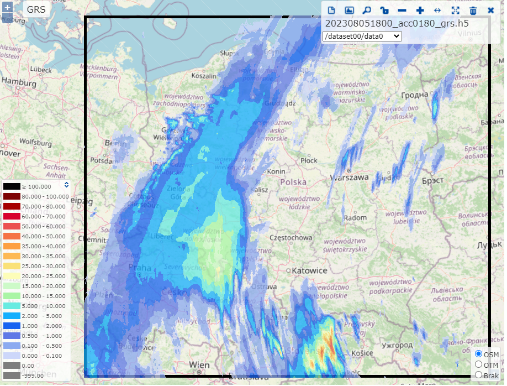The image size is (507, 386).
Task: Fit layer extent with four-arrows icon
Action: (455, 10)
